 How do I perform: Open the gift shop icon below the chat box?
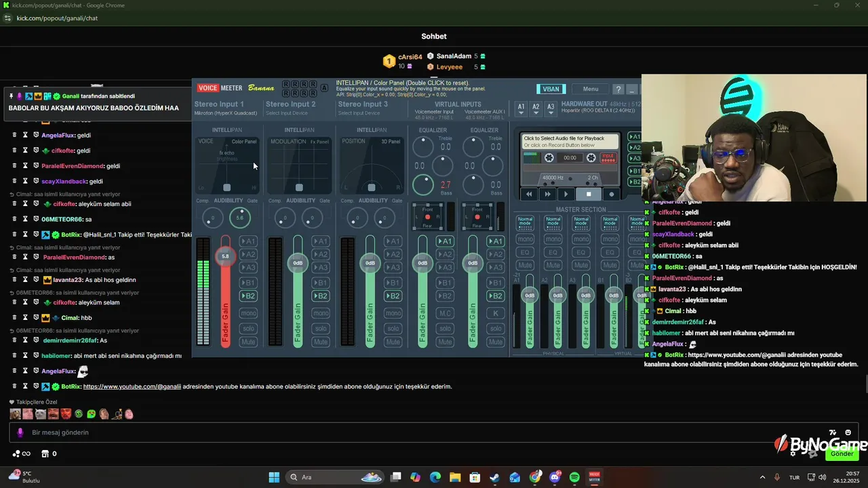[x=45, y=453]
